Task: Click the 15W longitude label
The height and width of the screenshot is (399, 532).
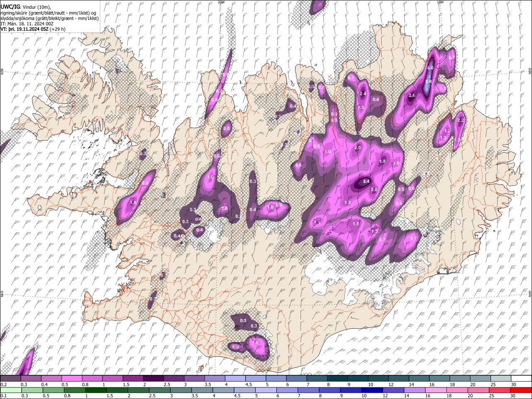Action: (x=440, y=2)
